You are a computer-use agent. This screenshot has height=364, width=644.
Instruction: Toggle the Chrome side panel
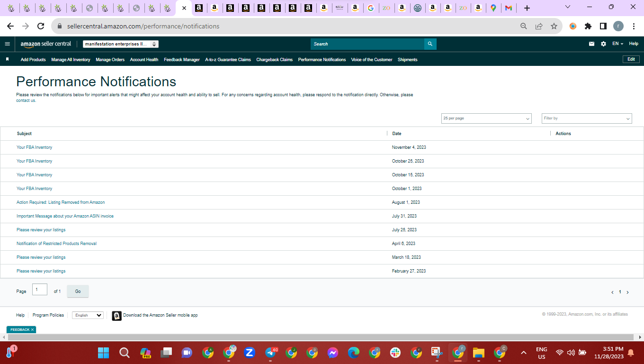point(603,26)
